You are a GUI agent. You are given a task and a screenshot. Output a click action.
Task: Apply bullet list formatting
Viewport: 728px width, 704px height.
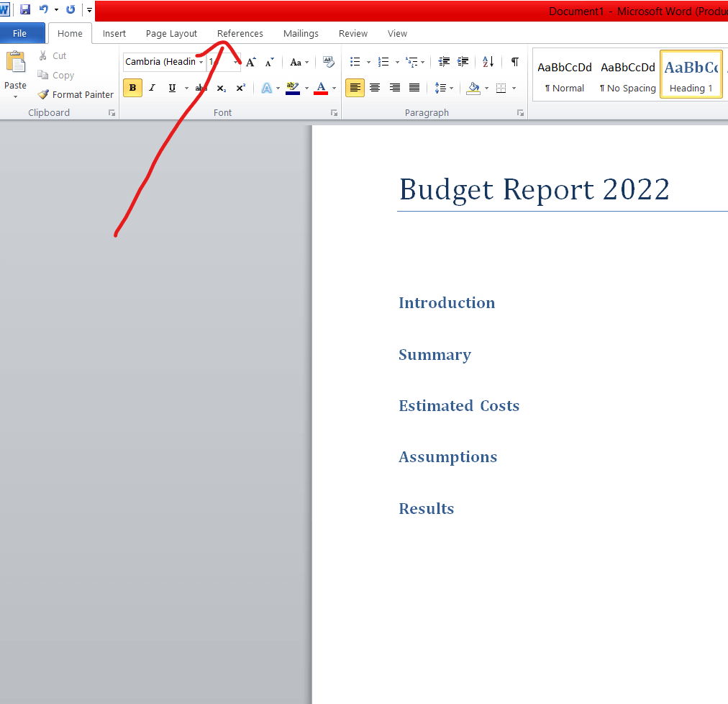pos(355,62)
